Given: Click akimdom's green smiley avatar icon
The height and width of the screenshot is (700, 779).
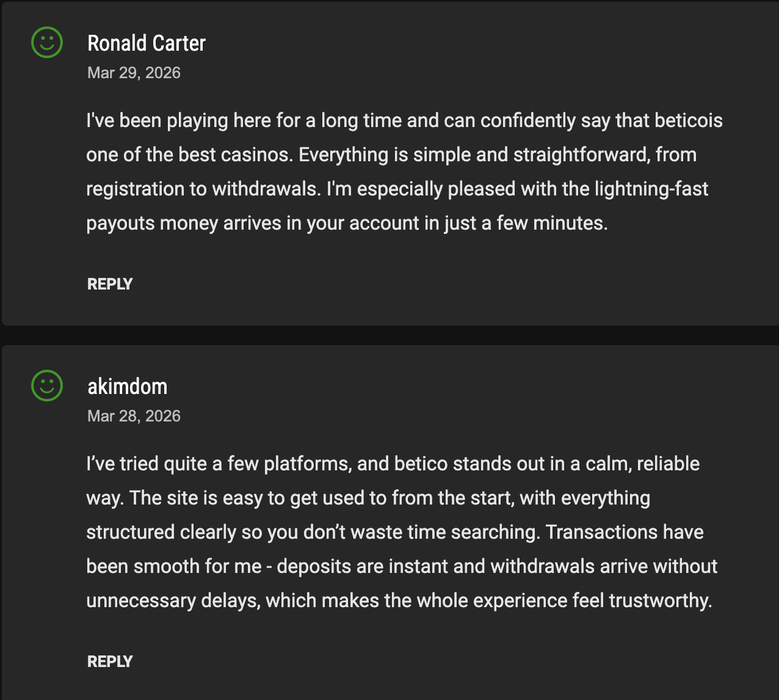Looking at the screenshot, I should click(47, 386).
